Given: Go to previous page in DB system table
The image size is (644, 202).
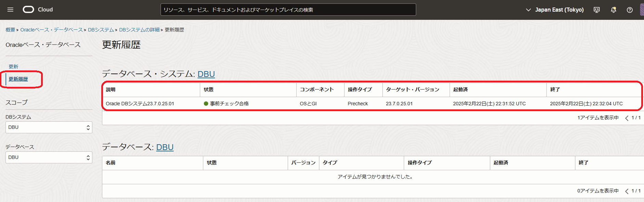Looking at the screenshot, I should [627, 118].
